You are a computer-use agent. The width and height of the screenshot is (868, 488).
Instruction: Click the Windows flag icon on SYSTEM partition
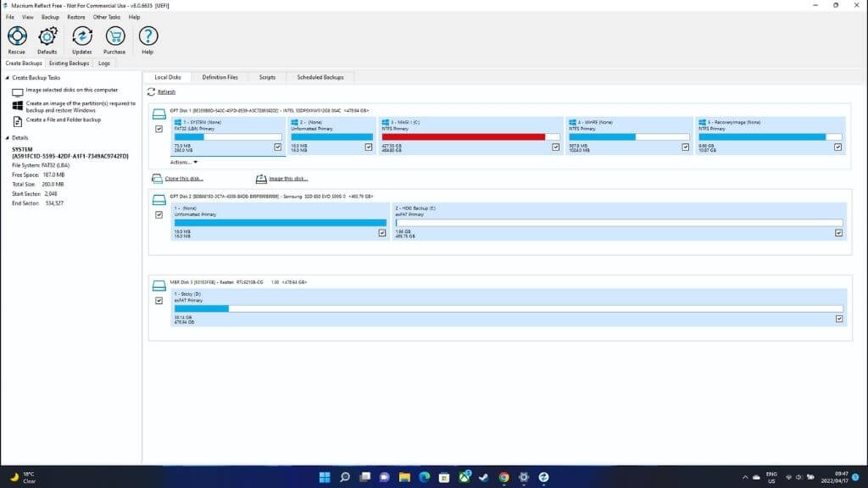click(178, 122)
